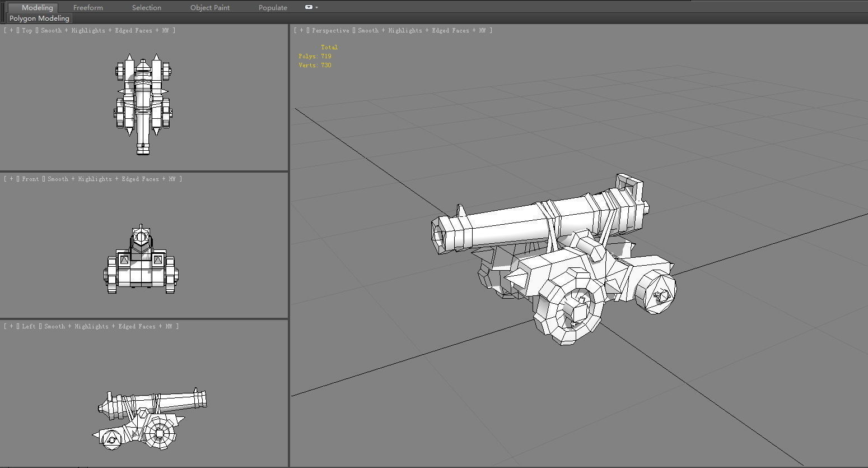Click the Polys: 719 statistic text
Image resolution: width=868 pixels, height=468 pixels.
pyautogui.click(x=315, y=56)
